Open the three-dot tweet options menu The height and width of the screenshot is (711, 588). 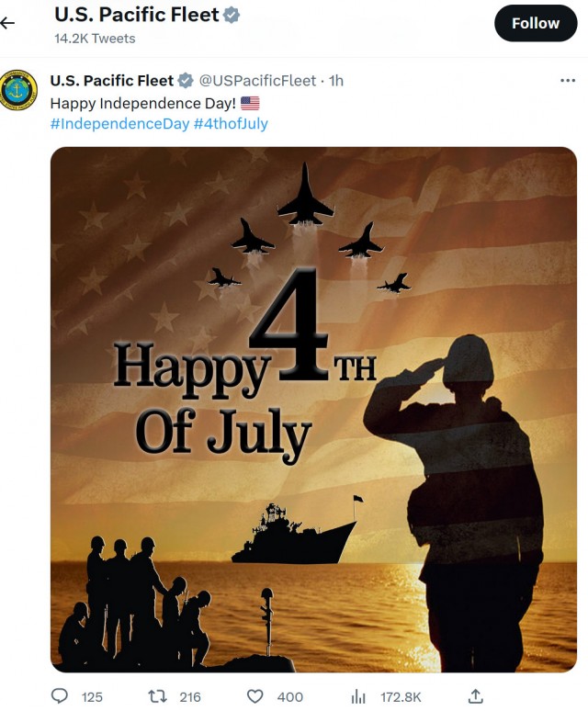tap(568, 81)
